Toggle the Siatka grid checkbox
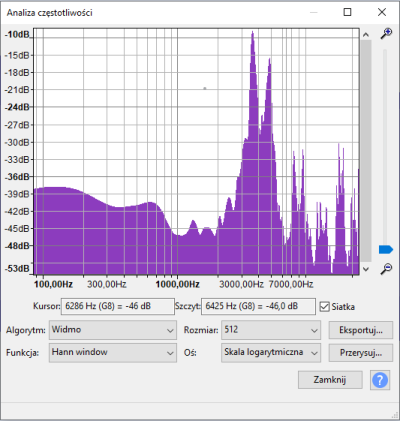 324,306
